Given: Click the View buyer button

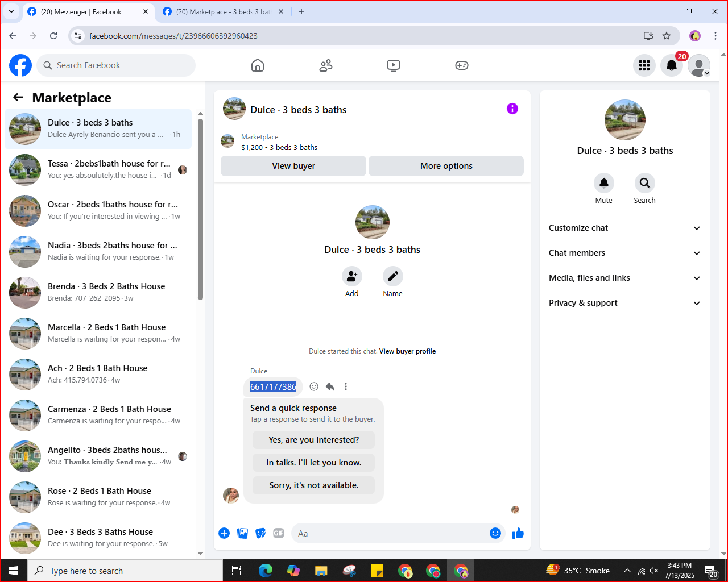Looking at the screenshot, I should pyautogui.click(x=293, y=166).
